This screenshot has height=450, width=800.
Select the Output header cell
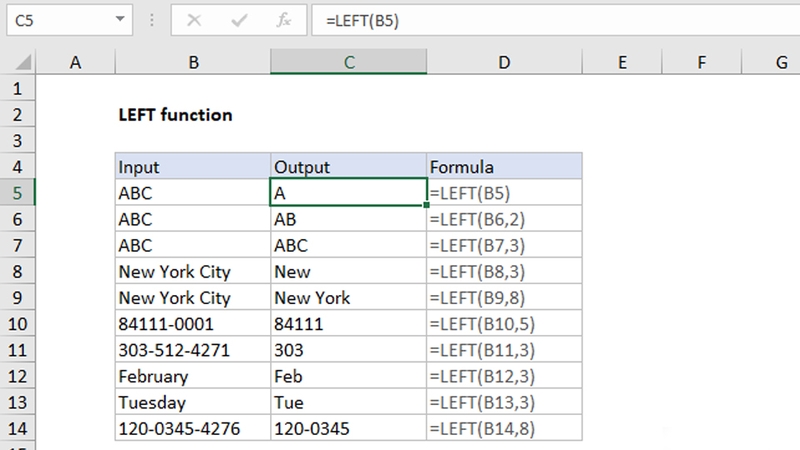pyautogui.click(x=348, y=166)
